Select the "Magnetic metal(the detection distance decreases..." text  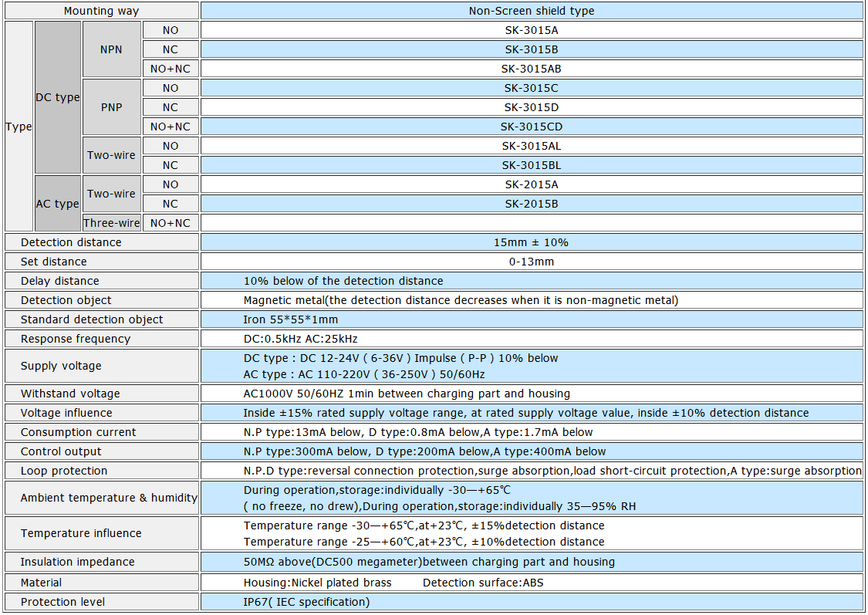tap(461, 301)
